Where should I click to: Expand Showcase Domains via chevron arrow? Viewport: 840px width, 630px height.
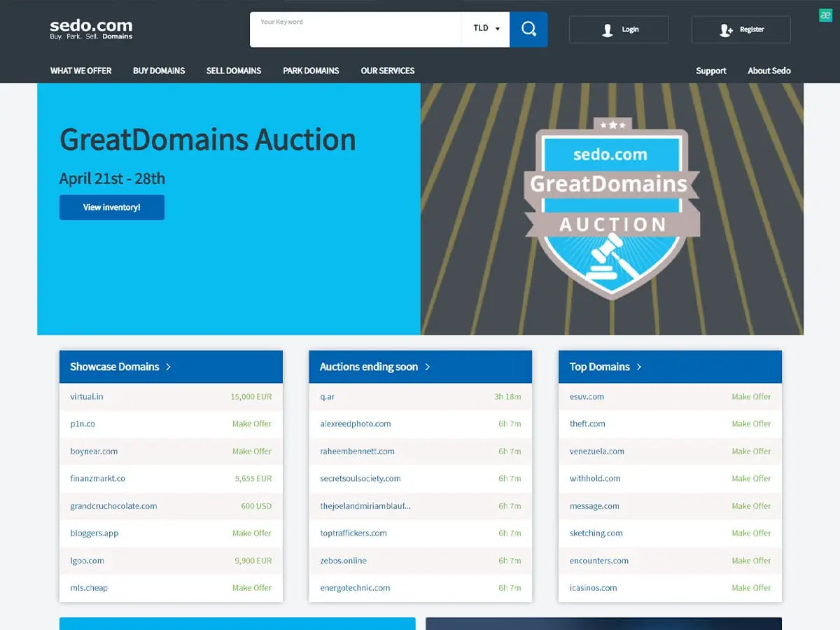pyautogui.click(x=168, y=367)
